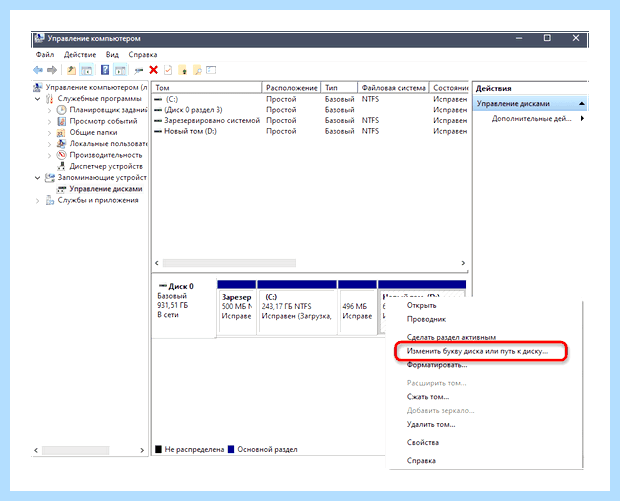
Task: Open the Вид menu
Action: coord(112,55)
